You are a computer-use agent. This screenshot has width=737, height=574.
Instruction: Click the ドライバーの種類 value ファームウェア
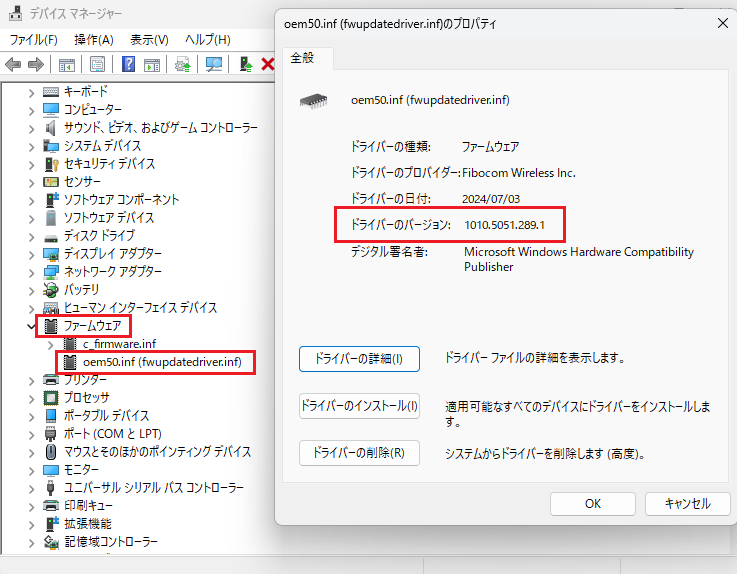(x=490, y=147)
